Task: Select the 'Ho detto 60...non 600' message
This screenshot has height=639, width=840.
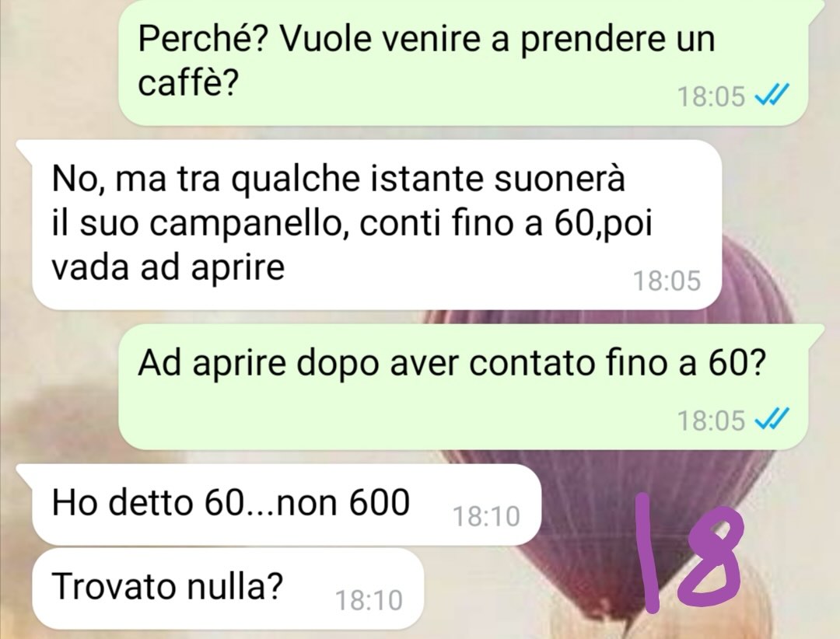Action: coord(286,505)
